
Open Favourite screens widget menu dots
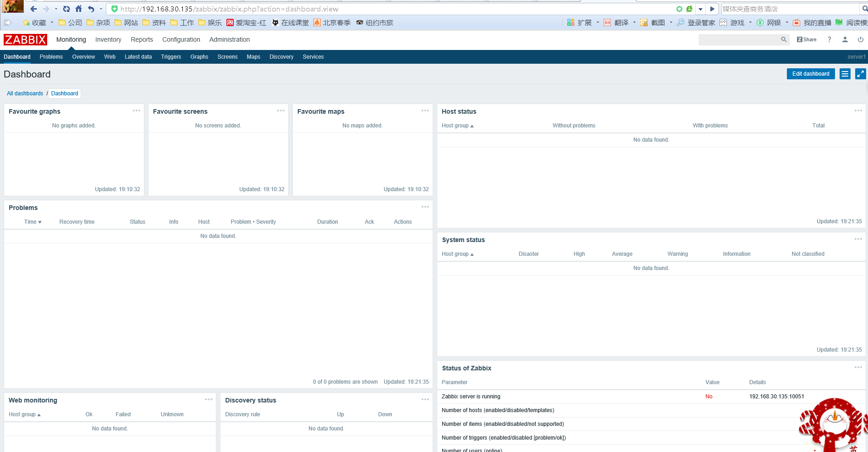[281, 110]
